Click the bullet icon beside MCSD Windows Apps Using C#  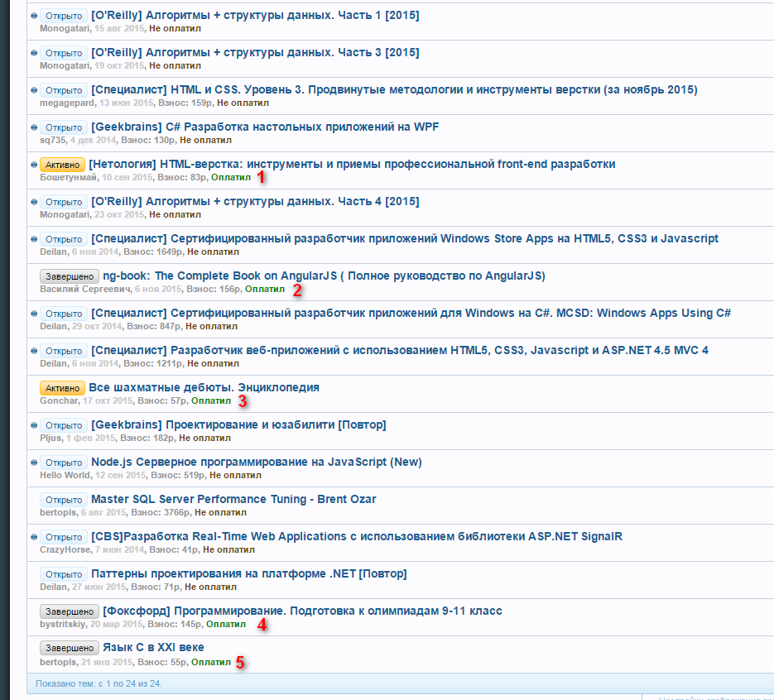coord(34,314)
